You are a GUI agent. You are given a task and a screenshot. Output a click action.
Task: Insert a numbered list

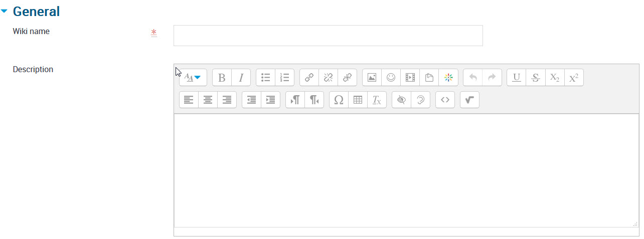[285, 78]
